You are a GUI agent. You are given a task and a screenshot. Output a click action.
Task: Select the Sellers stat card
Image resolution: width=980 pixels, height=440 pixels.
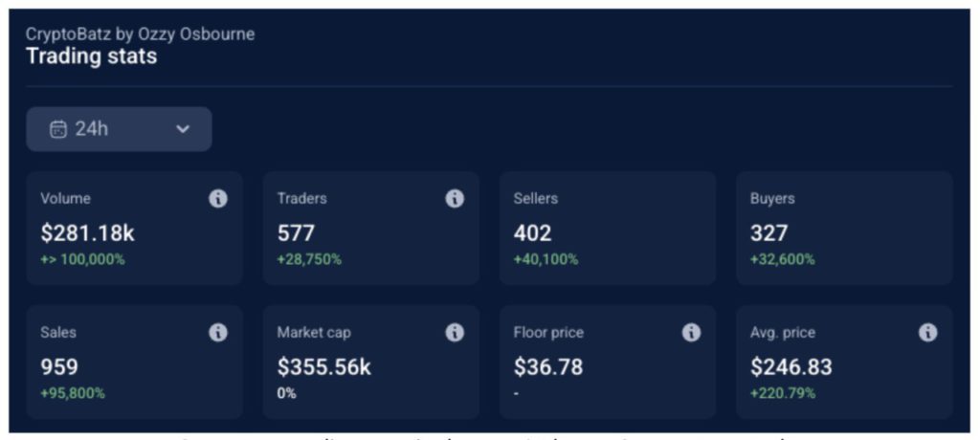(x=607, y=228)
